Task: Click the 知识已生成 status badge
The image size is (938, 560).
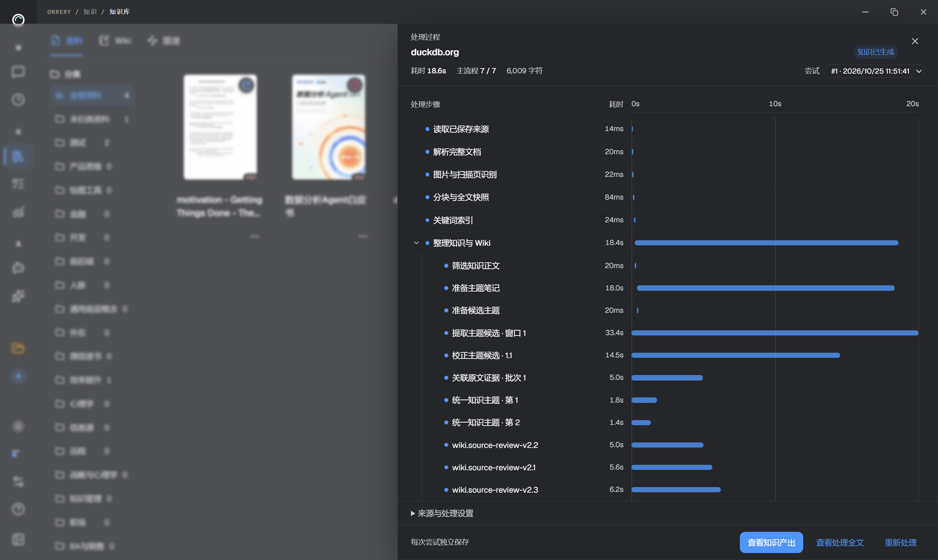Action: [x=875, y=52]
